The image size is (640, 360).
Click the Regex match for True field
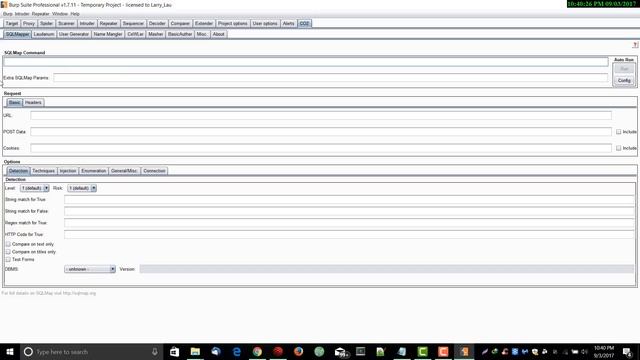click(349, 222)
